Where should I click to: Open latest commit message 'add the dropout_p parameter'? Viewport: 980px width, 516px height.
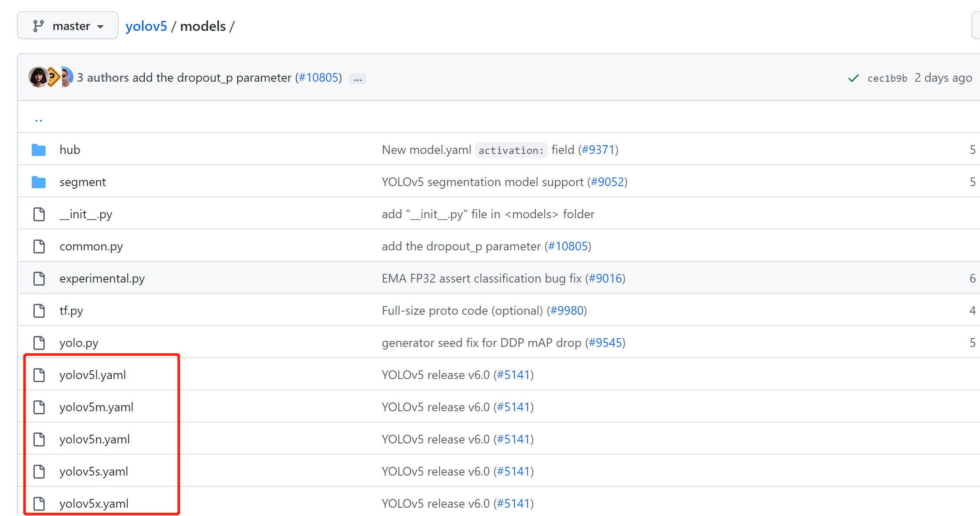click(212, 77)
